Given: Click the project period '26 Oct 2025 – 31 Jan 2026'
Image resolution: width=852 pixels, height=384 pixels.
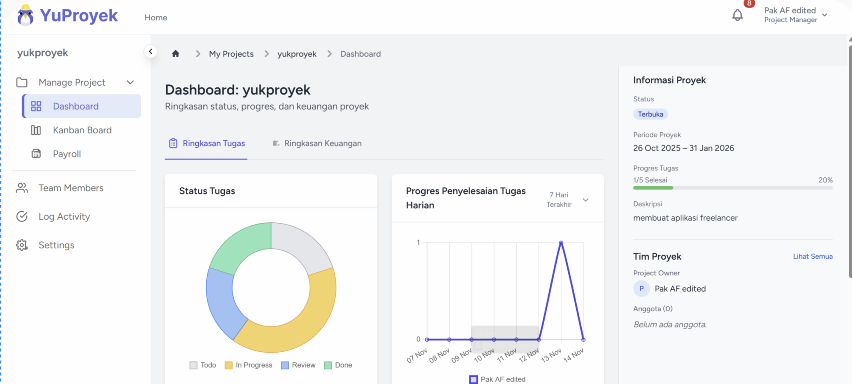Looking at the screenshot, I should 684,148.
